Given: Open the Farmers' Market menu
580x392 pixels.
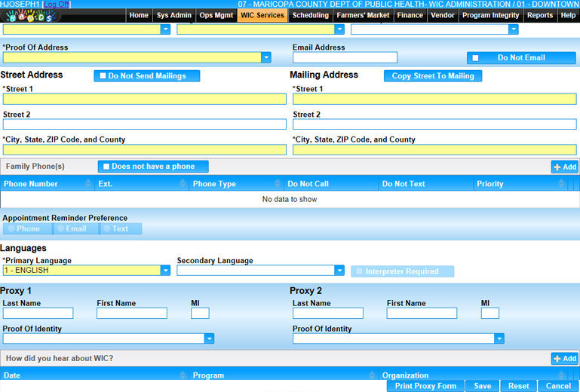Looking at the screenshot, I should coord(363,15).
